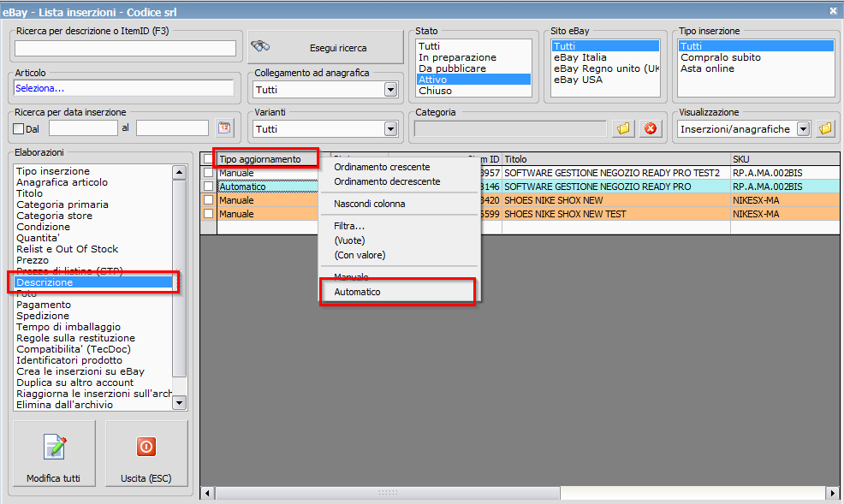The image size is (844, 504).
Task: Toggle the header select-all checkbox
Action: click(208, 159)
